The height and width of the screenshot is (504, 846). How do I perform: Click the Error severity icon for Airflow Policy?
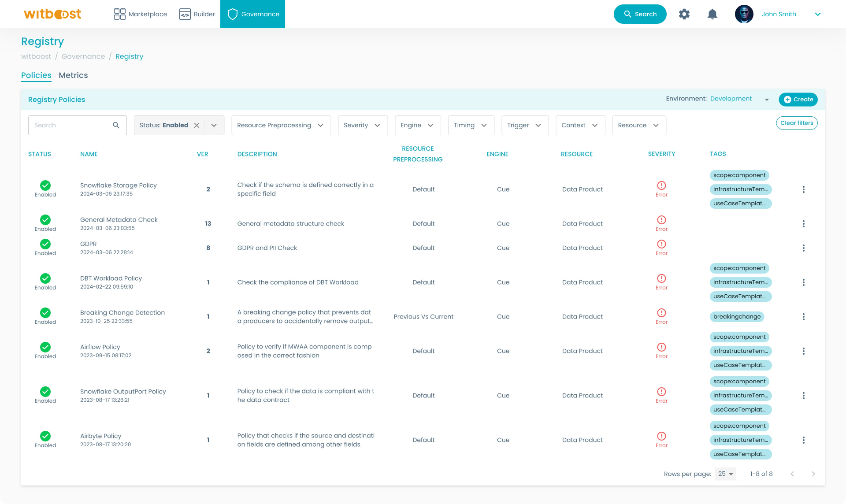click(x=661, y=347)
